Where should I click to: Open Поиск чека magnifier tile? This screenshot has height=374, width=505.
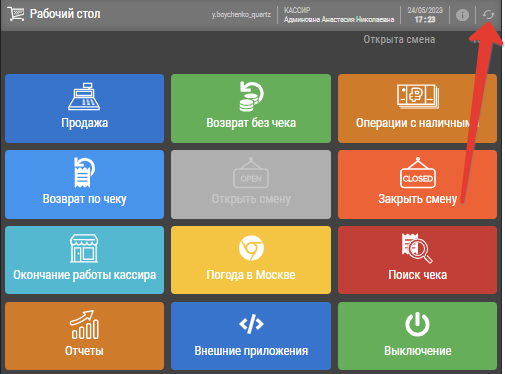(x=417, y=260)
